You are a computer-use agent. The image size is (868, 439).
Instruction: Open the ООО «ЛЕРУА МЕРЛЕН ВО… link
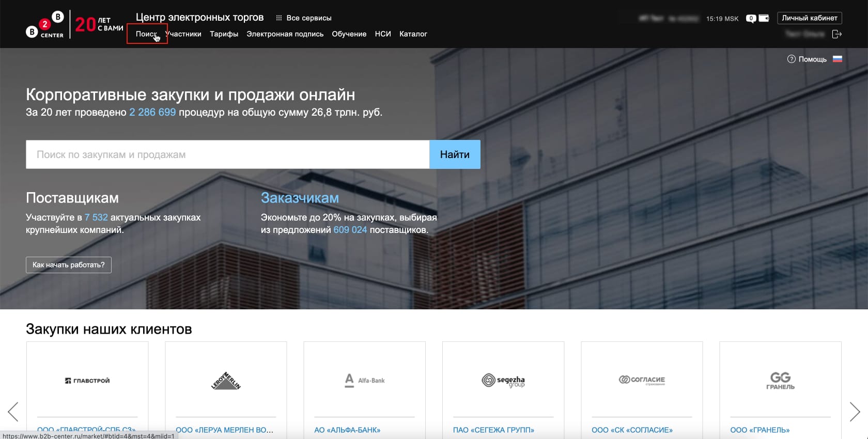pos(224,430)
